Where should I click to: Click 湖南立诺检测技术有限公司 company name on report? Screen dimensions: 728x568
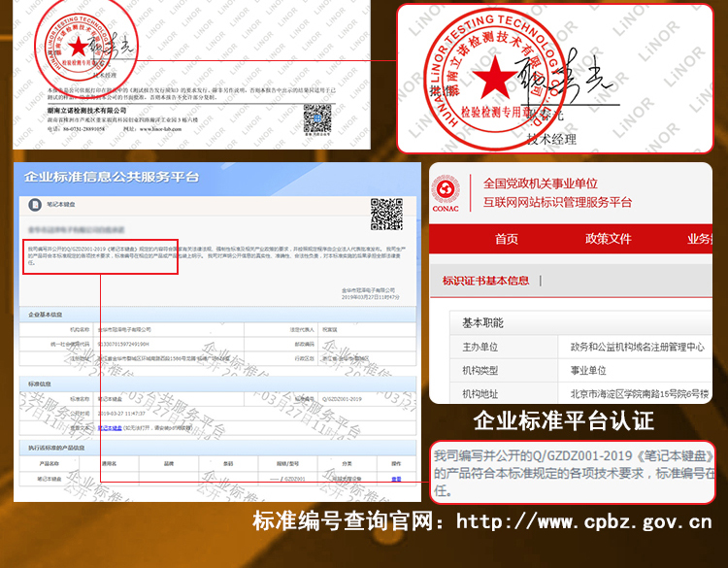point(86,111)
